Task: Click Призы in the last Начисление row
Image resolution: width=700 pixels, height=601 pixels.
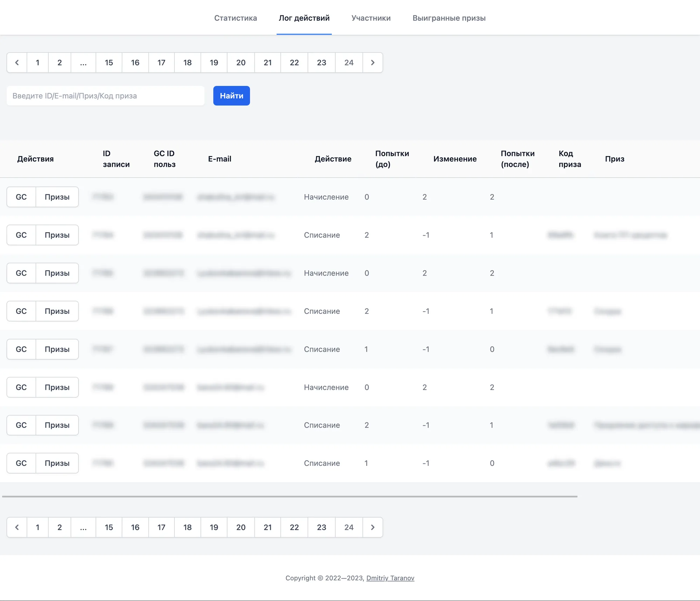Action: coord(57,387)
